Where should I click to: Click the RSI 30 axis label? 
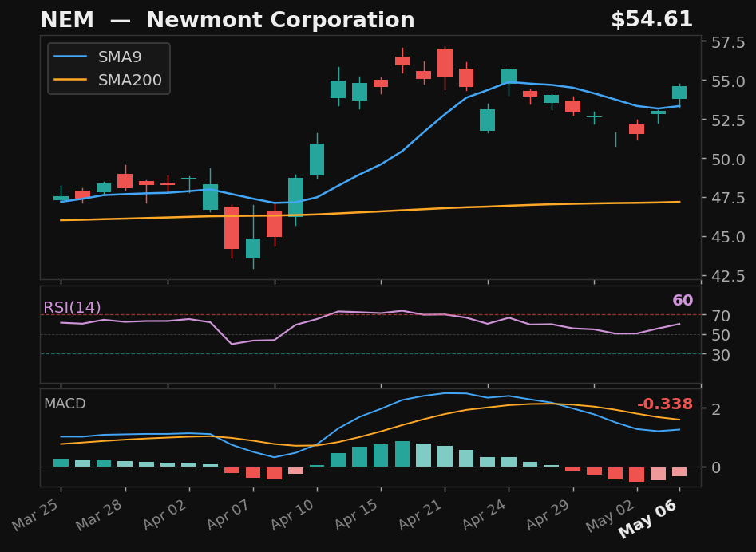(x=721, y=355)
